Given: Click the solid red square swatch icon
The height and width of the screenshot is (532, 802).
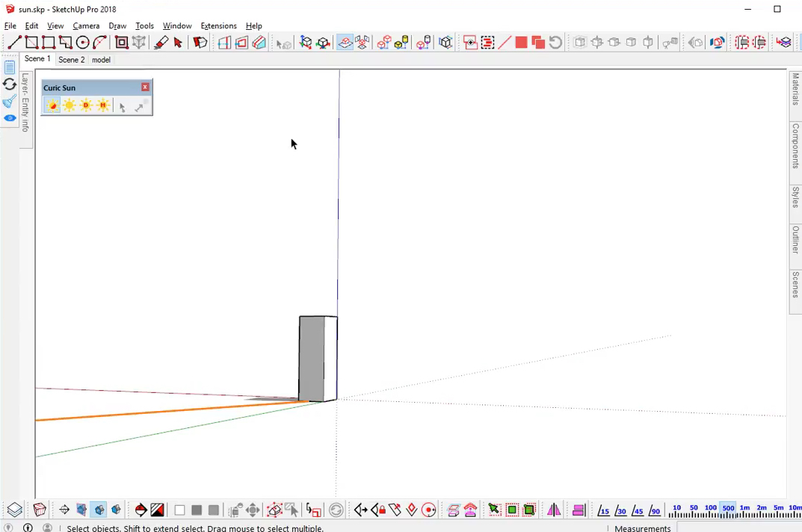Looking at the screenshot, I should (x=521, y=43).
